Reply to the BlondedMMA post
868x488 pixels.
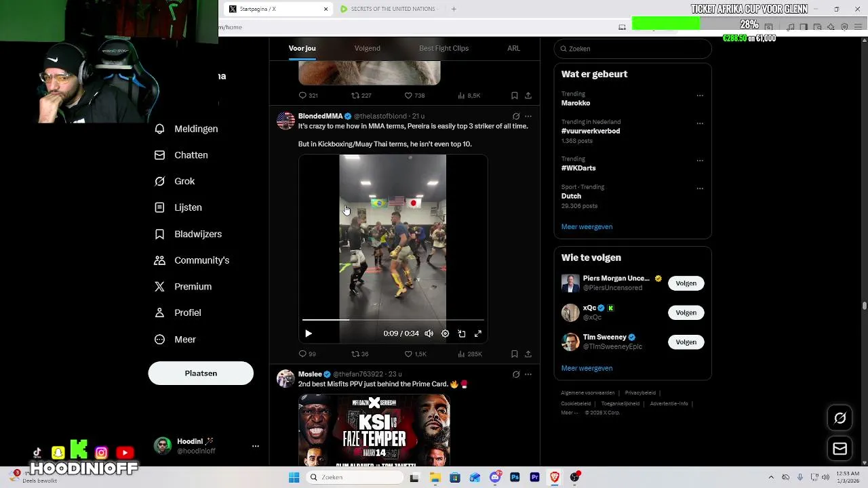(x=307, y=354)
